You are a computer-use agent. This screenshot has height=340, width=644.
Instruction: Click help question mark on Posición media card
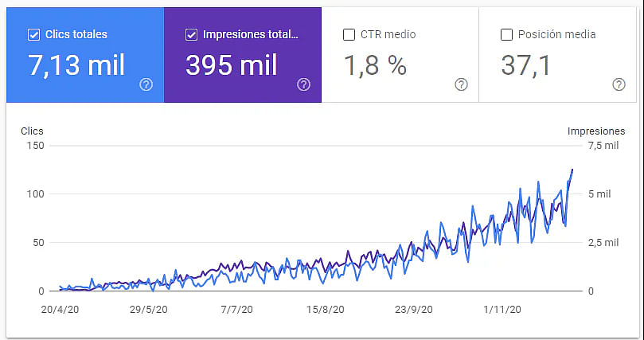pos(619,85)
